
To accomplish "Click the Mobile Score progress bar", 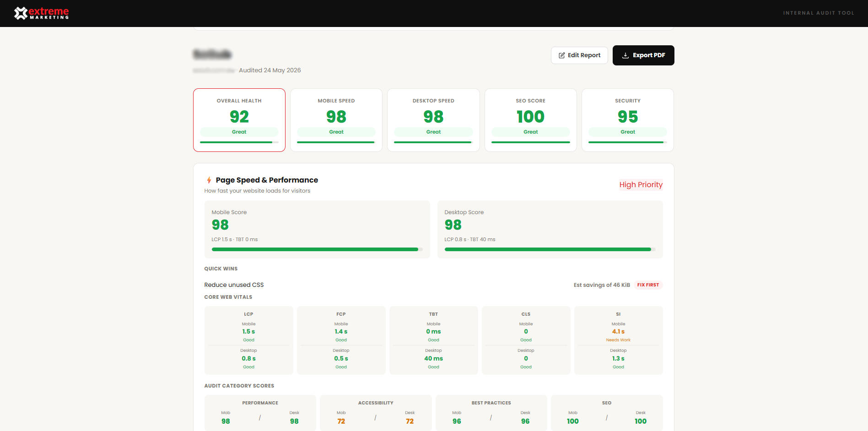I will (317, 249).
